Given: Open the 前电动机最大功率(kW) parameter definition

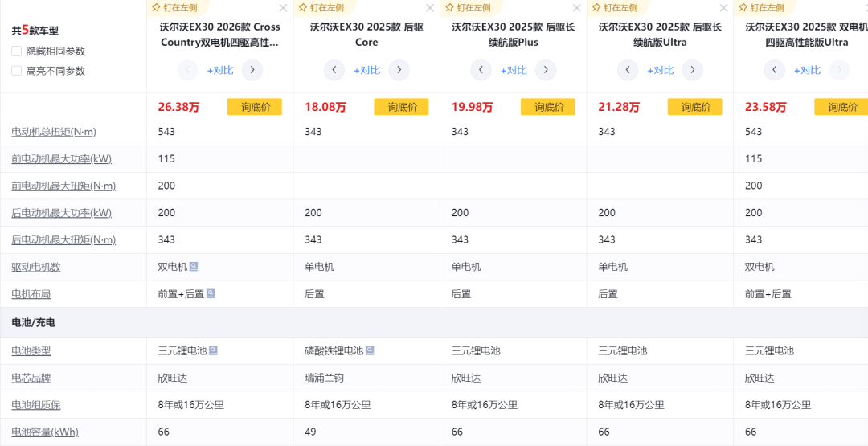Looking at the screenshot, I should [x=61, y=159].
